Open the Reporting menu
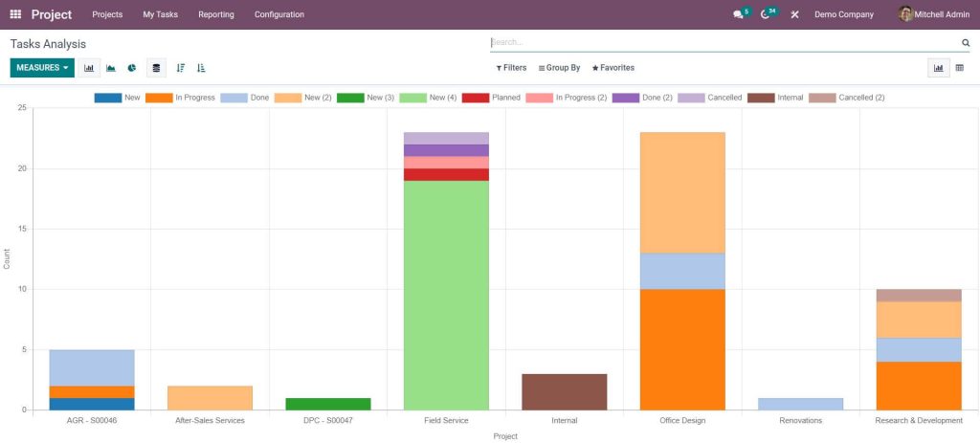 [216, 14]
